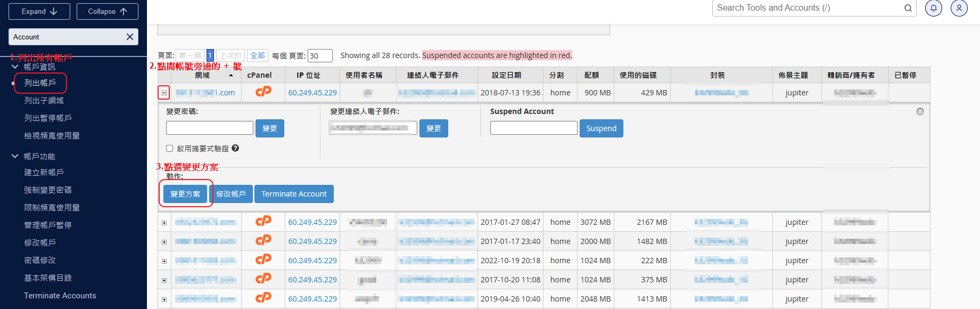Click the help icon beside 啟用摘要式驗證
The width and height of the screenshot is (980, 309).
click(235, 148)
